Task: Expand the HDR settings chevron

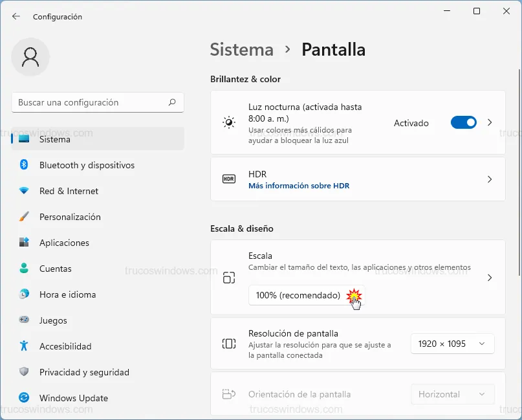Action: (490, 179)
